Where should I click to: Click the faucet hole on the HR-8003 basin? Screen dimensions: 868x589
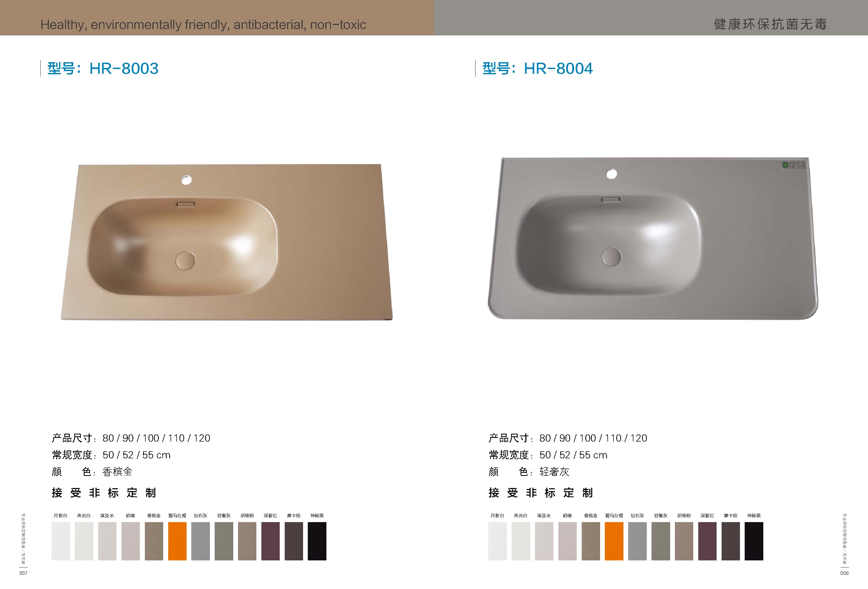point(186,180)
